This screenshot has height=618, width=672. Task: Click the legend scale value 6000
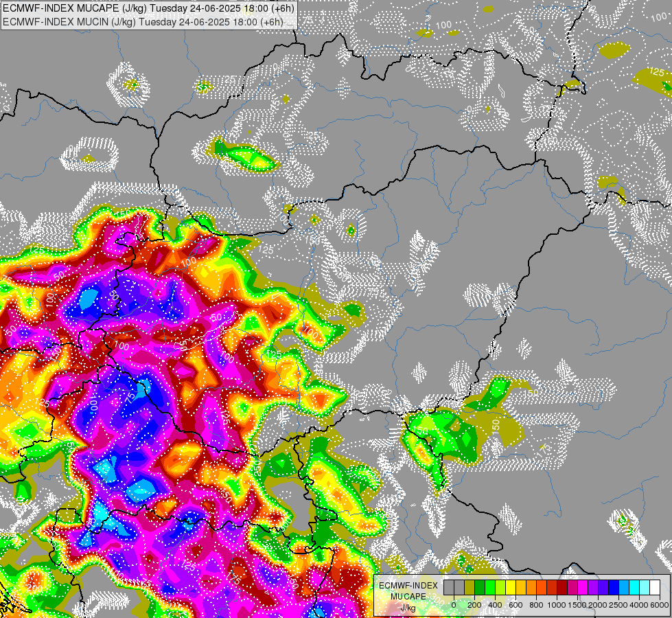[660, 605]
